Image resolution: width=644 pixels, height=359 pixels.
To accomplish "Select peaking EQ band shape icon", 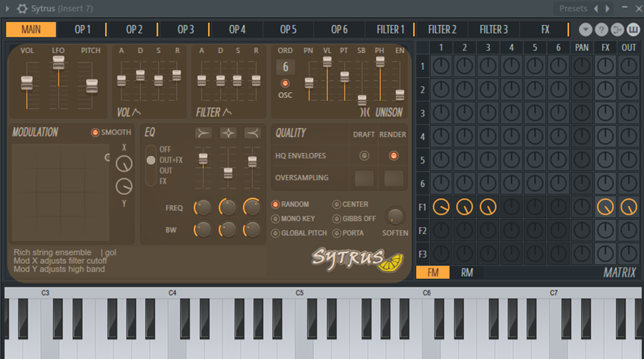I will pos(228,133).
